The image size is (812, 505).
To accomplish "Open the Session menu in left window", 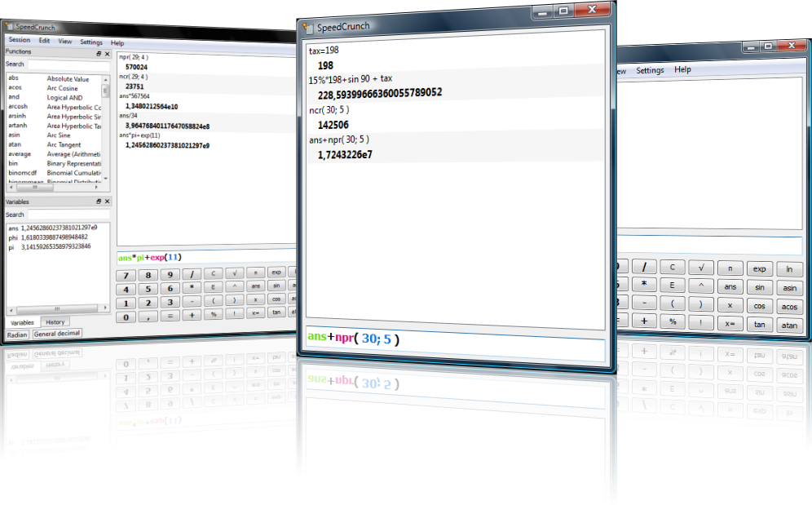I will (x=20, y=39).
